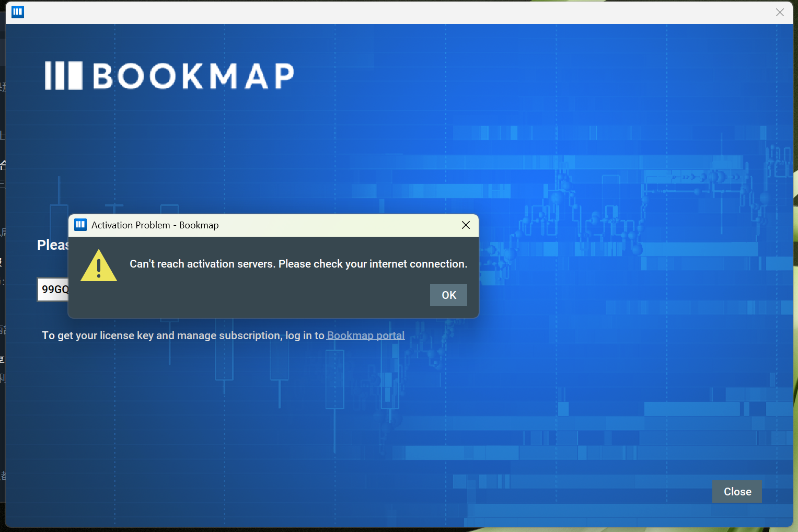Viewport: 798px width, 532px height.
Task: Click the "Can't reach activation servers" message
Action: click(202, 264)
